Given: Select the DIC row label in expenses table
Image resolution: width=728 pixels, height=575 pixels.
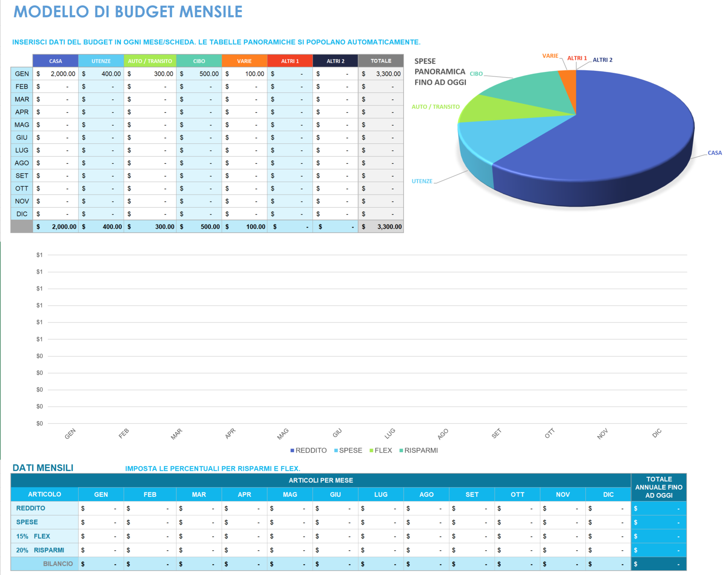Looking at the screenshot, I should 22,214.
